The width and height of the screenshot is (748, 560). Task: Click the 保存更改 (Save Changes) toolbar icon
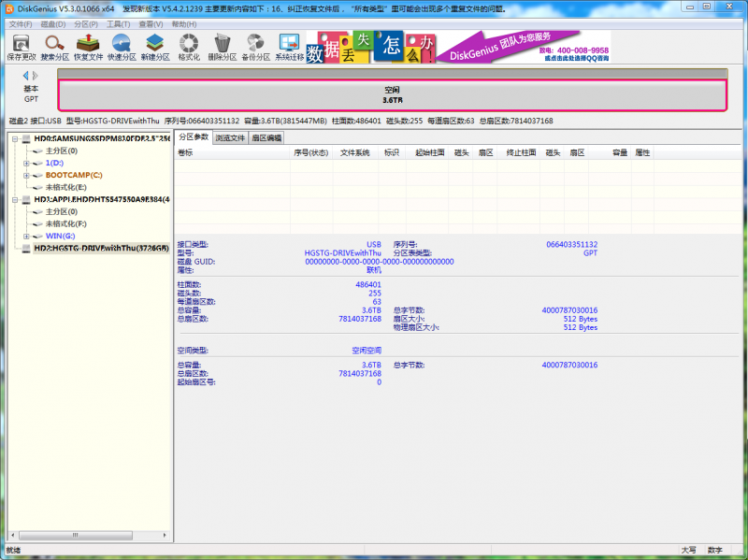coord(21,47)
